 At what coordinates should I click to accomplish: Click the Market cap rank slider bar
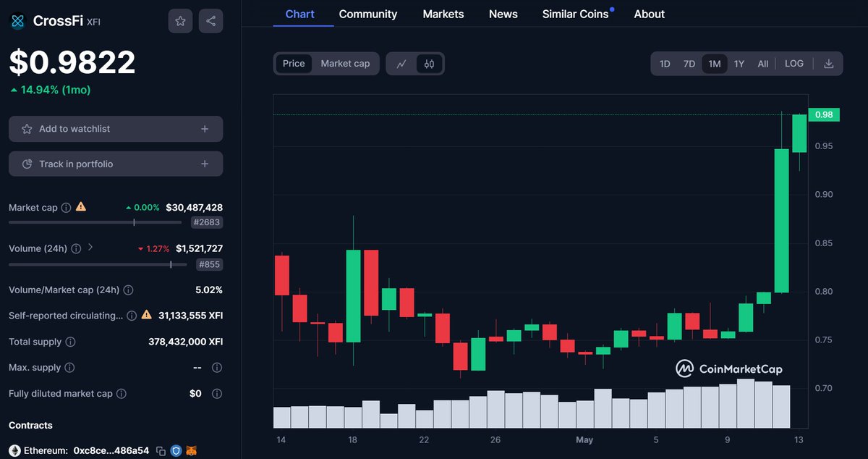pyautogui.click(x=95, y=223)
